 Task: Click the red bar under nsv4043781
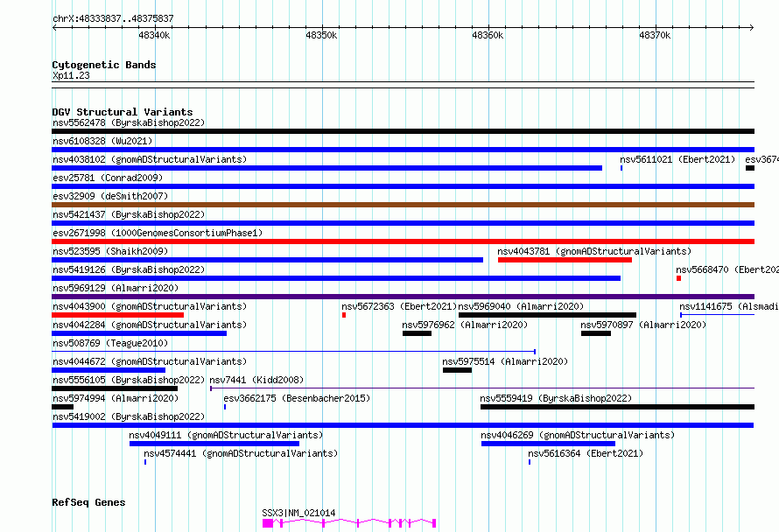(x=565, y=260)
